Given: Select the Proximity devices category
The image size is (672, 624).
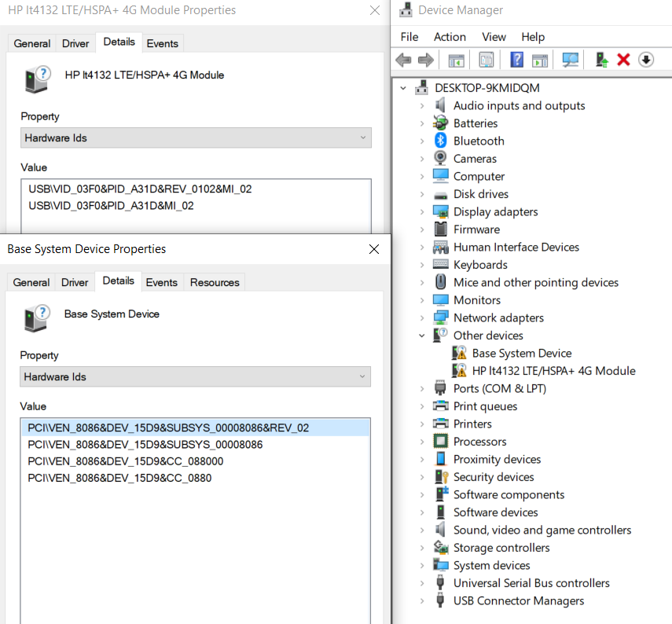Looking at the screenshot, I should tap(498, 459).
